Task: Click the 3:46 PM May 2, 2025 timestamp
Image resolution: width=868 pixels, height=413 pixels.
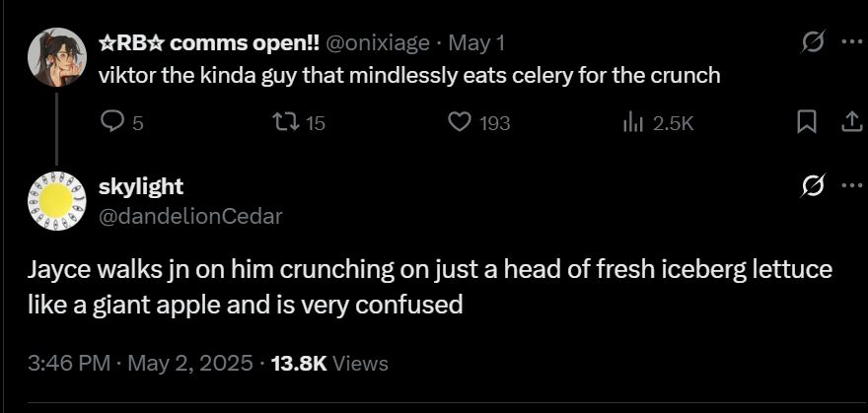Action: pos(141,364)
